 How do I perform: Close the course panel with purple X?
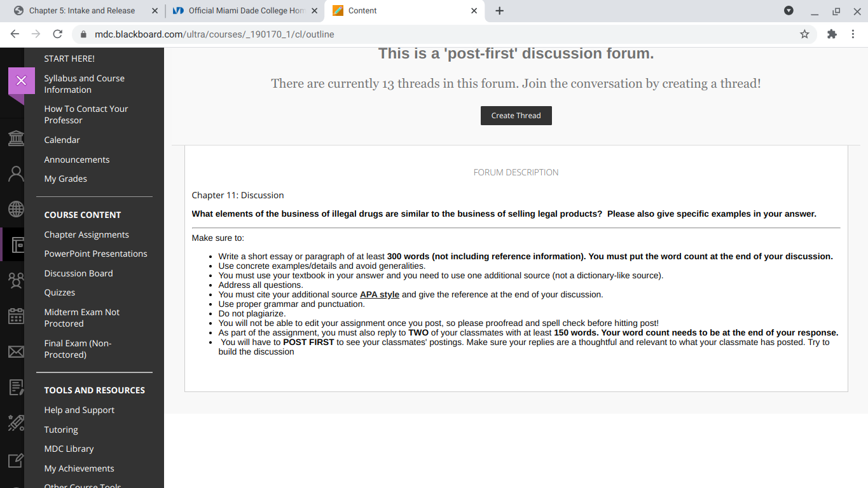click(21, 80)
